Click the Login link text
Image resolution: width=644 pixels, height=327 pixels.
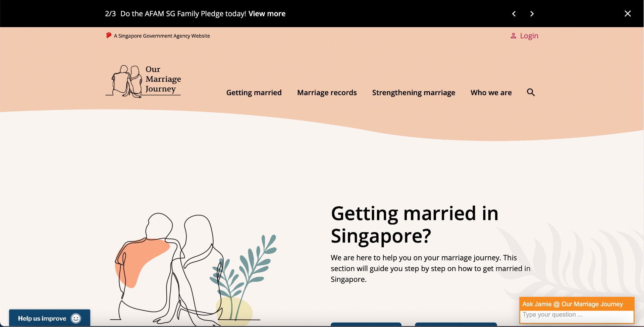tap(529, 36)
